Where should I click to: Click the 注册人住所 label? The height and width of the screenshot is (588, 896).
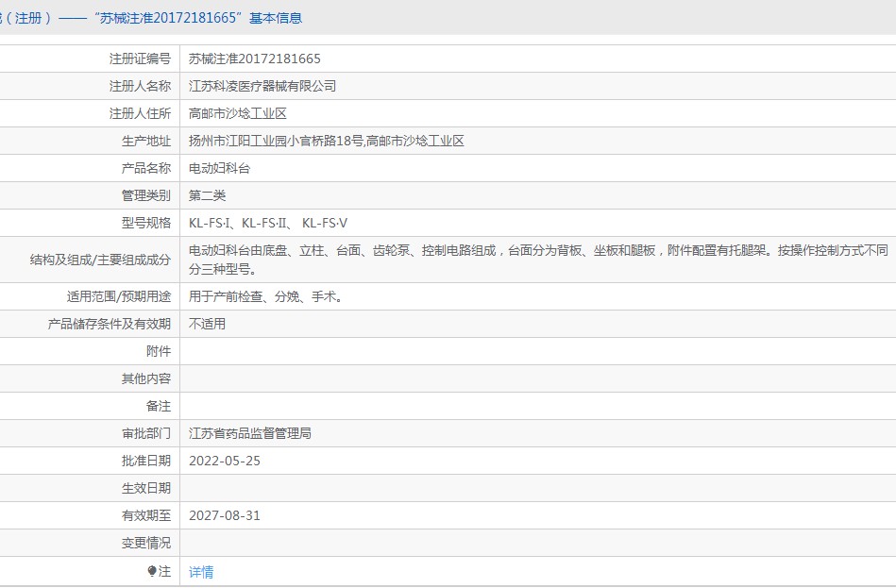[140, 113]
